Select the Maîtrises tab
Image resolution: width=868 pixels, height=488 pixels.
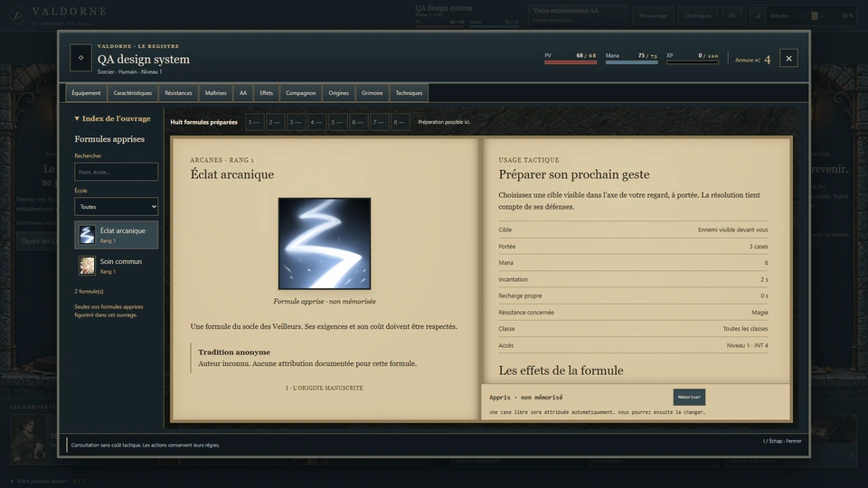coord(215,93)
